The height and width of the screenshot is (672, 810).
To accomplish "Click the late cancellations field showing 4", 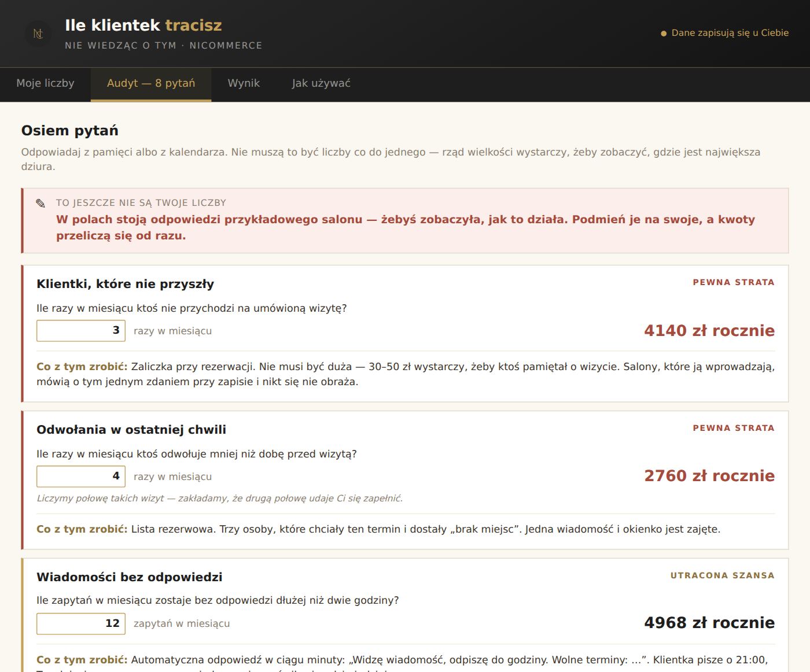I will click(81, 477).
